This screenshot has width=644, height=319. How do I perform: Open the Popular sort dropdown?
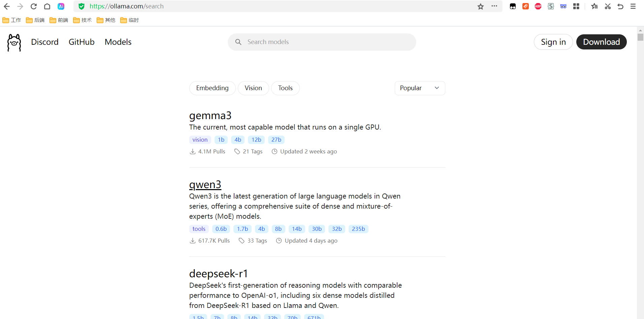pyautogui.click(x=420, y=88)
